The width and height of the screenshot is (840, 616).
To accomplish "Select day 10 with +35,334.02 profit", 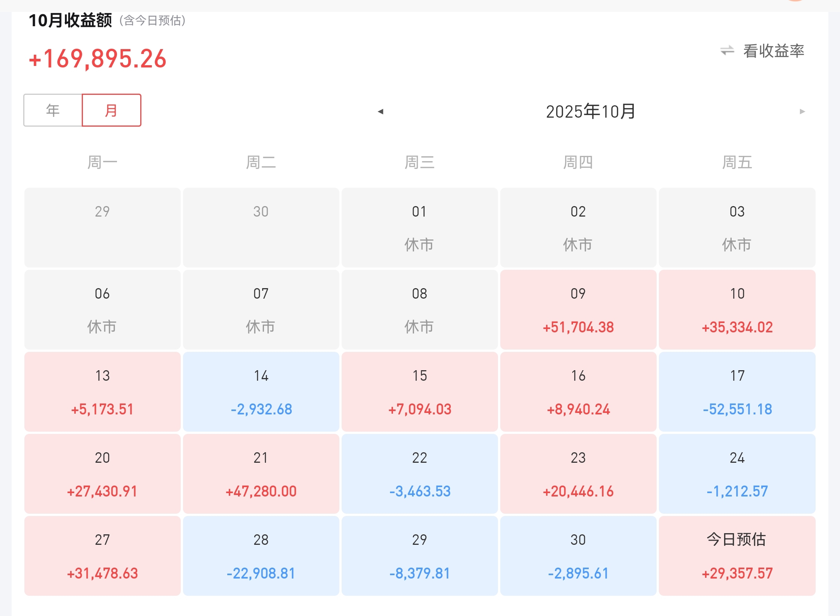I will click(x=737, y=309).
